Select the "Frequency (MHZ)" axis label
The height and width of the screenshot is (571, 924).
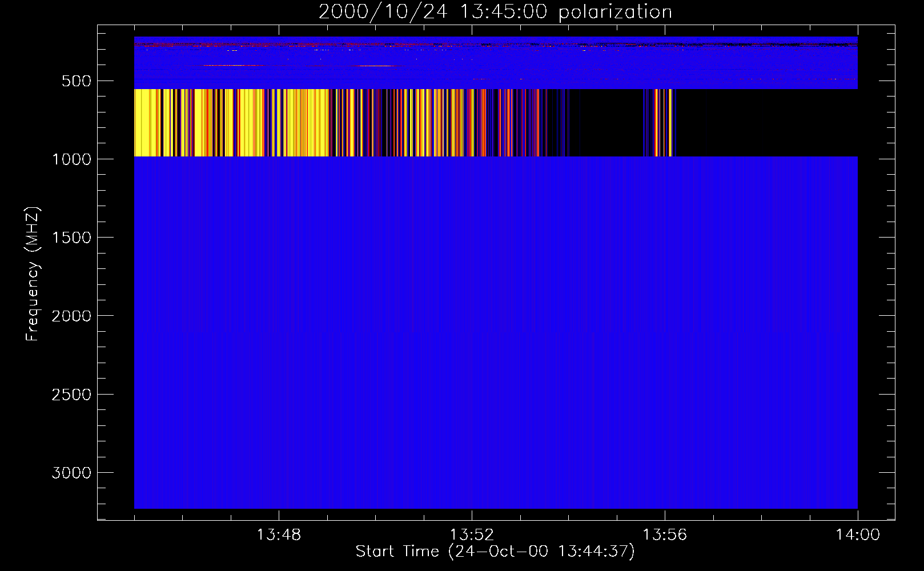(33, 274)
